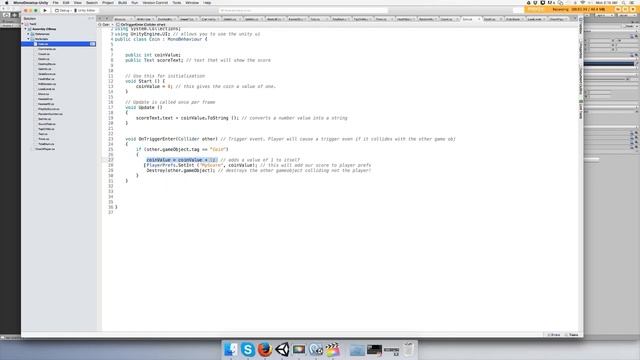
Task: Open the Help menu
Action: (x=207, y=2)
